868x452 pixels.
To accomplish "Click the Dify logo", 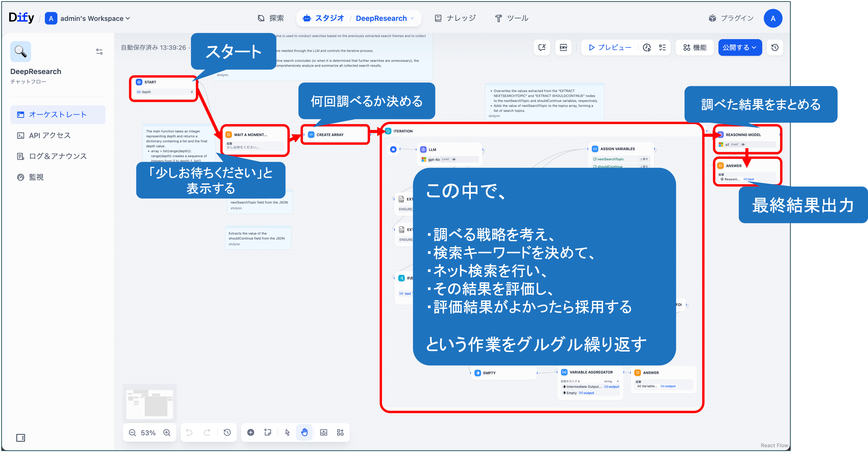I will click(x=21, y=18).
